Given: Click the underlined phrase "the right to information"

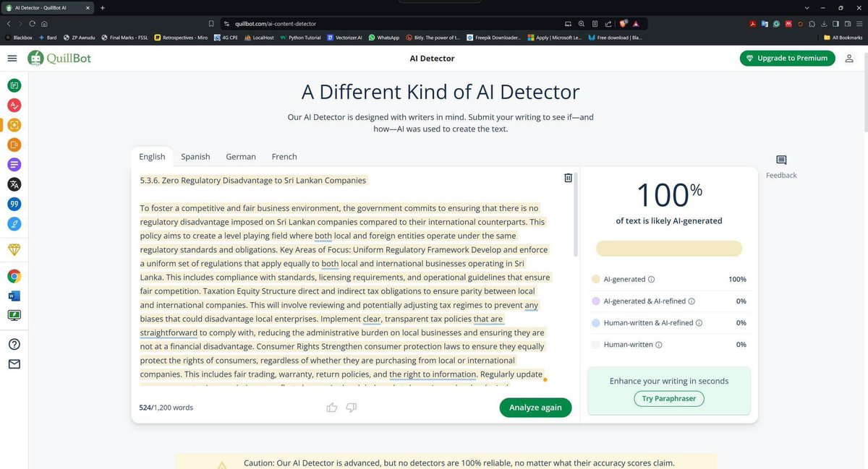Looking at the screenshot, I should (x=433, y=375).
